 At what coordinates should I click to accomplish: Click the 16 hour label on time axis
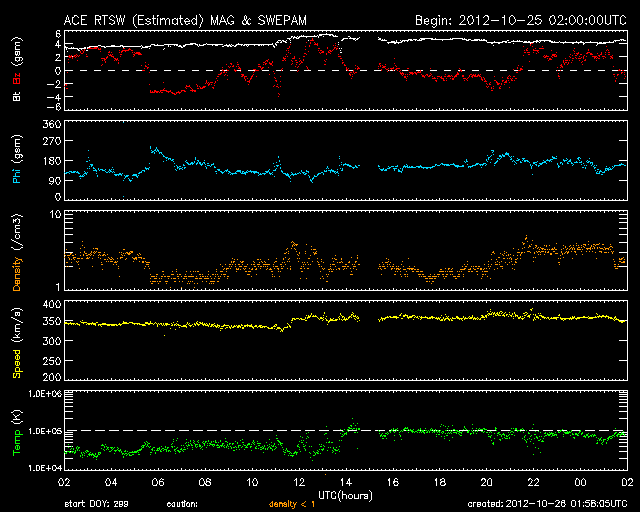pos(393,482)
